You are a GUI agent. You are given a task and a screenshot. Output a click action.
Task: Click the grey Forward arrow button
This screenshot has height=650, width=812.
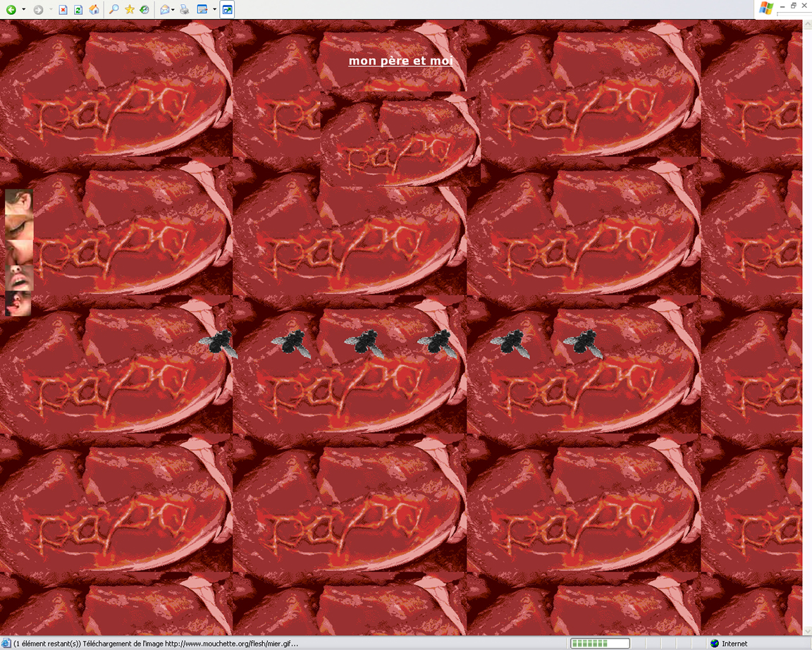(38, 10)
